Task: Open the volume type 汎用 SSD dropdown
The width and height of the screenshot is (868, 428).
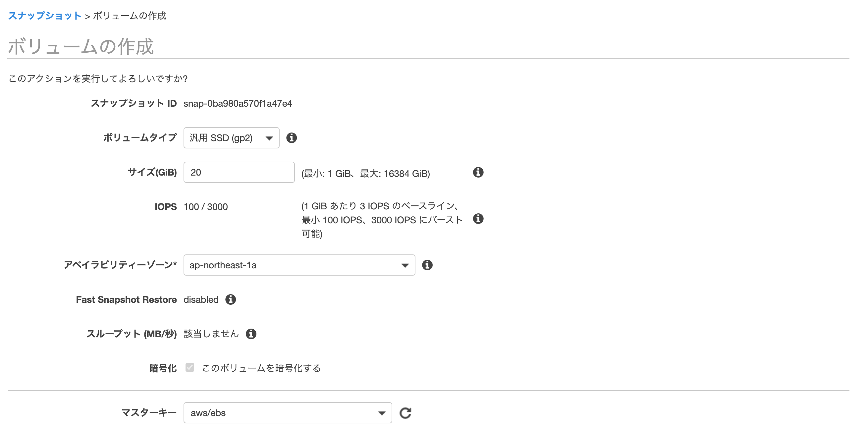Action: pos(226,138)
